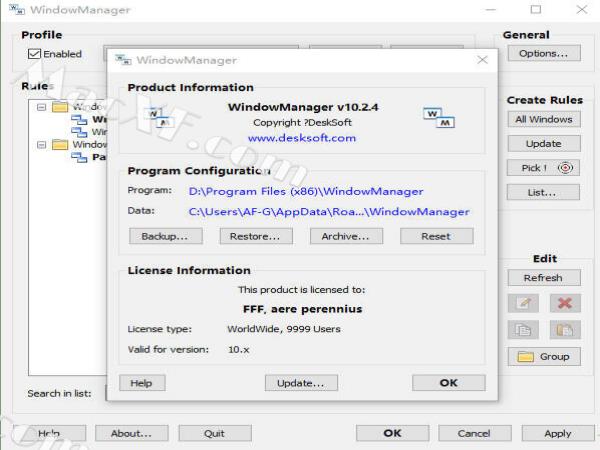Image resolution: width=600 pixels, height=450 pixels.
Task: Click the Quit button
Action: (215, 433)
